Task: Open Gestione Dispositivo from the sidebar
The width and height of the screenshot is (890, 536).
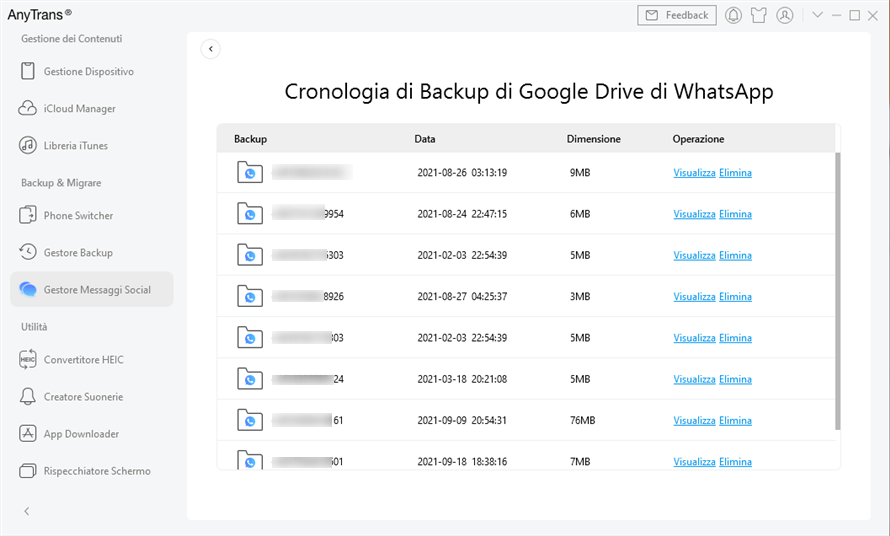Action: click(89, 72)
